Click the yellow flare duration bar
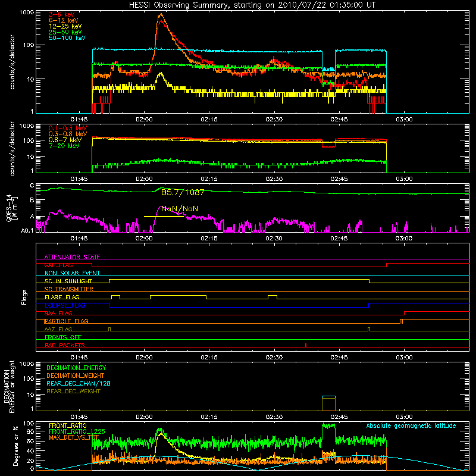476x476 pixels. tap(164, 217)
